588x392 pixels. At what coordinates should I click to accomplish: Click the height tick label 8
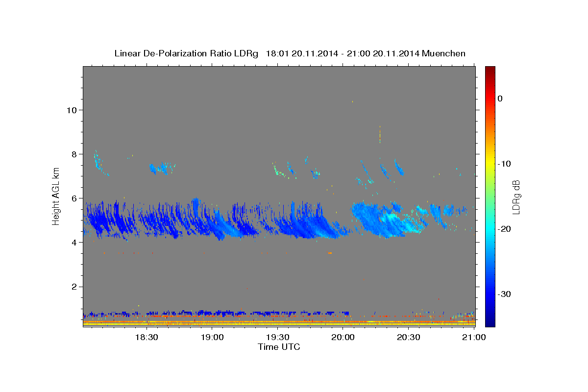click(x=74, y=154)
